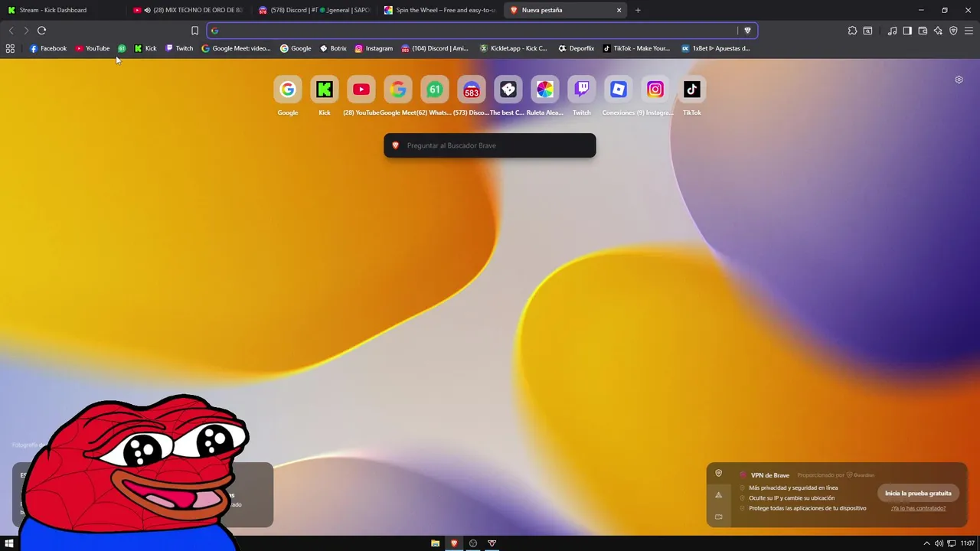Open the bookmarks bar apps grid icon
The image size is (980, 551).
click(x=10, y=48)
